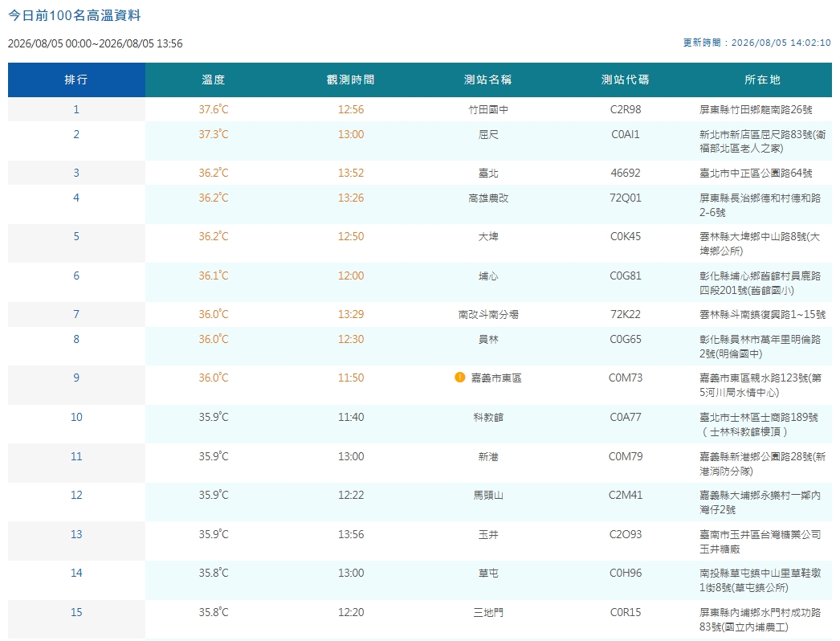The height and width of the screenshot is (641, 840).
Task: Click station code C0M79
Action: (625, 456)
